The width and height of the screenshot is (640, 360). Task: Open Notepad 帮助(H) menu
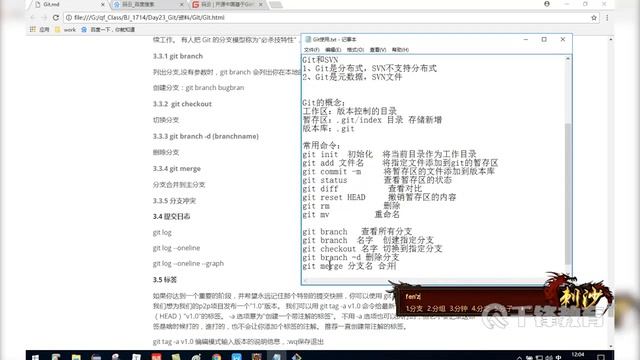tap(400, 50)
